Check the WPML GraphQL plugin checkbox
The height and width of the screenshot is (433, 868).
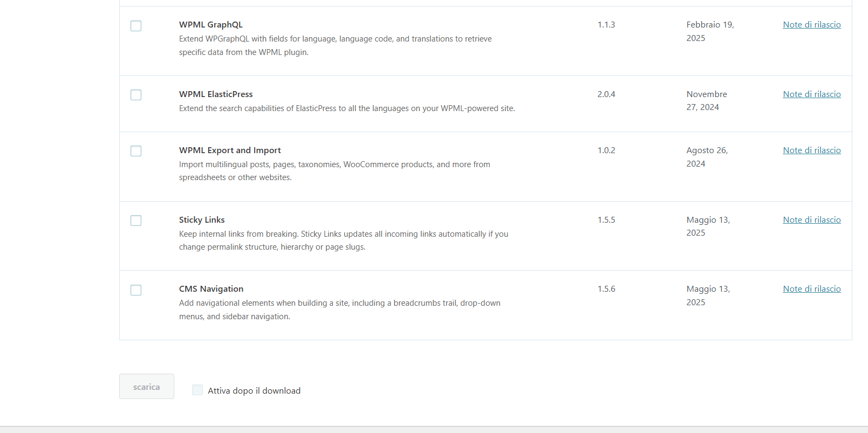pyautogui.click(x=136, y=26)
